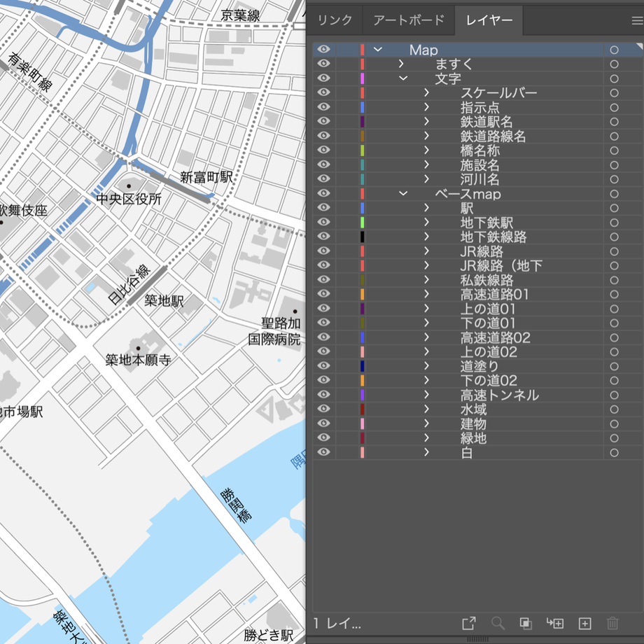The width and height of the screenshot is (644, 644).
Task: Toggle the eye icon for 地下鉄線路
Action: click(323, 236)
